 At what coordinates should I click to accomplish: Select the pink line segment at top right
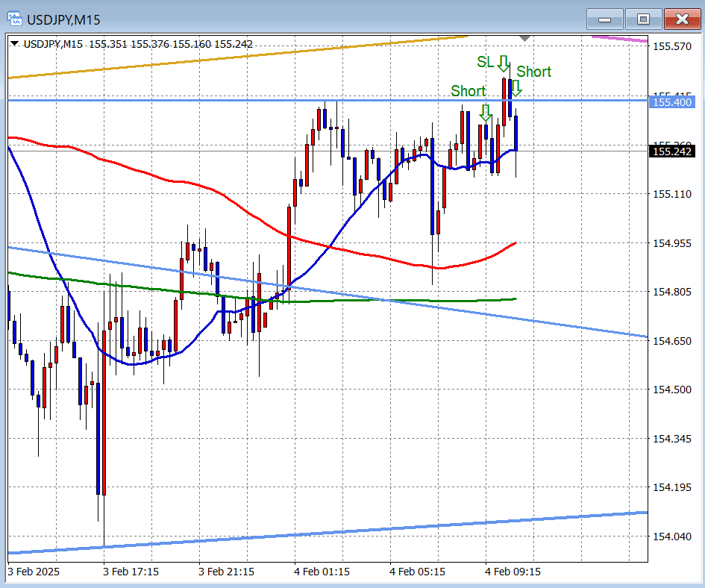[619, 38]
